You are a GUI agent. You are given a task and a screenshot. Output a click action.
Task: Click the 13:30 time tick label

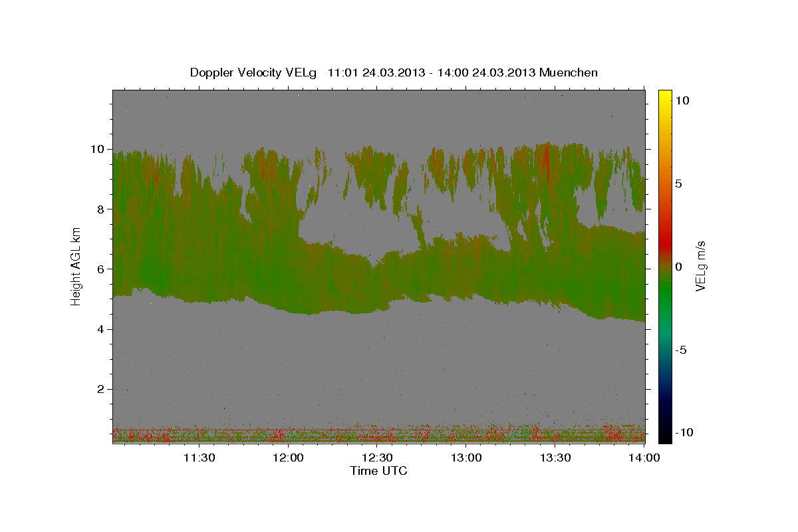click(555, 458)
